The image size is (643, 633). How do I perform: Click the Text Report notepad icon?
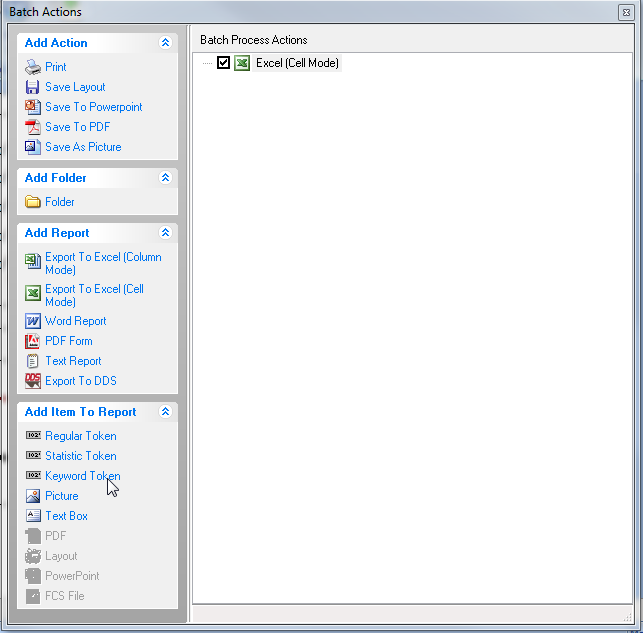tap(33, 361)
